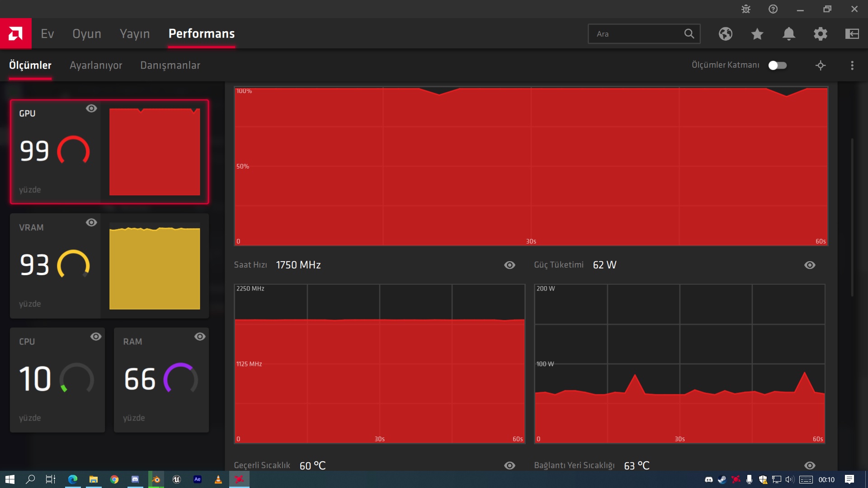Open the help question mark icon
This screenshot has height=488, width=868.
click(x=773, y=9)
